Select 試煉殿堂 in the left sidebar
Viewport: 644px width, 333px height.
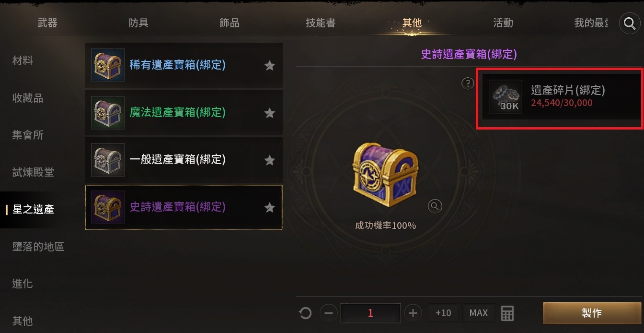click(x=33, y=172)
